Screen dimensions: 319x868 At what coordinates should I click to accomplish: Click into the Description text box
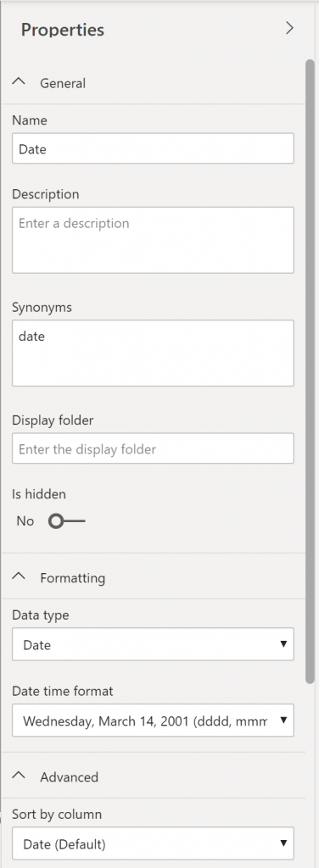153,240
